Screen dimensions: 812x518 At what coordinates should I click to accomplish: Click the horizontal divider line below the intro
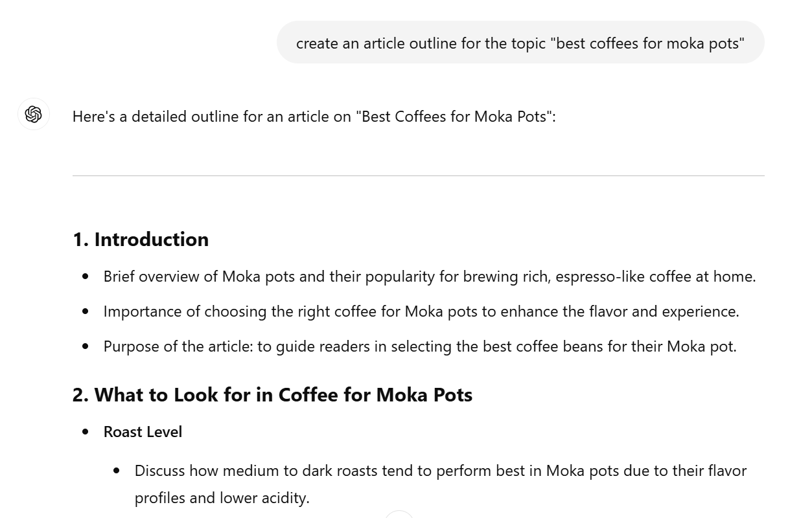tap(419, 175)
